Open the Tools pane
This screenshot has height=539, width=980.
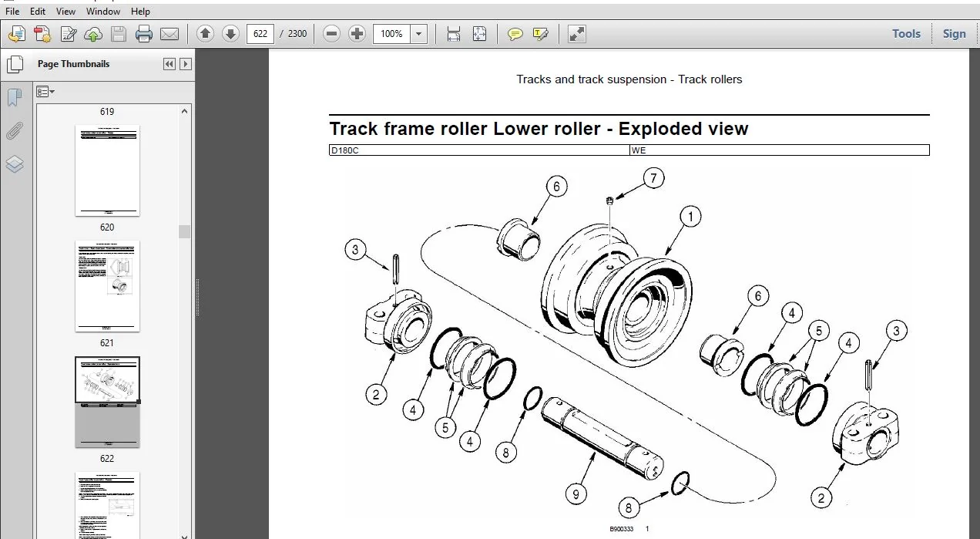pos(906,34)
